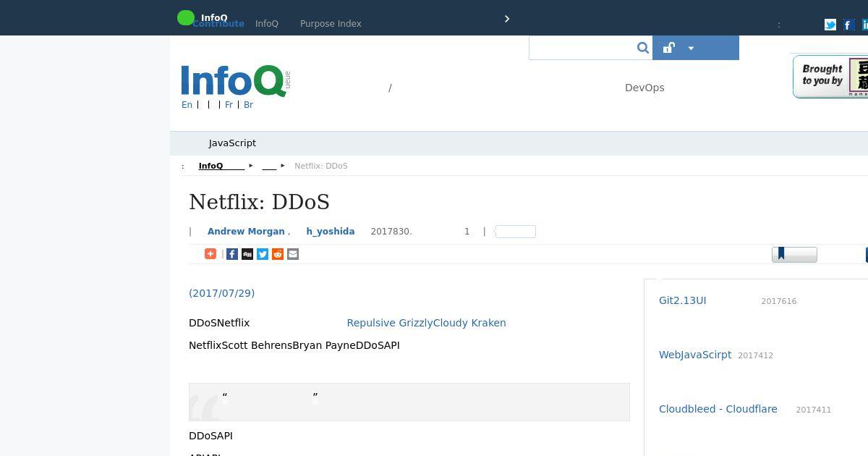Open the (2017/07/29) original article link
Viewport: 868px width, 456px height.
point(221,293)
